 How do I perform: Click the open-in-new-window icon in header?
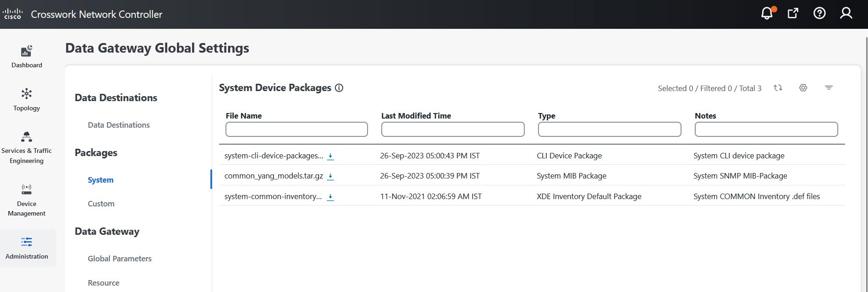click(x=793, y=13)
